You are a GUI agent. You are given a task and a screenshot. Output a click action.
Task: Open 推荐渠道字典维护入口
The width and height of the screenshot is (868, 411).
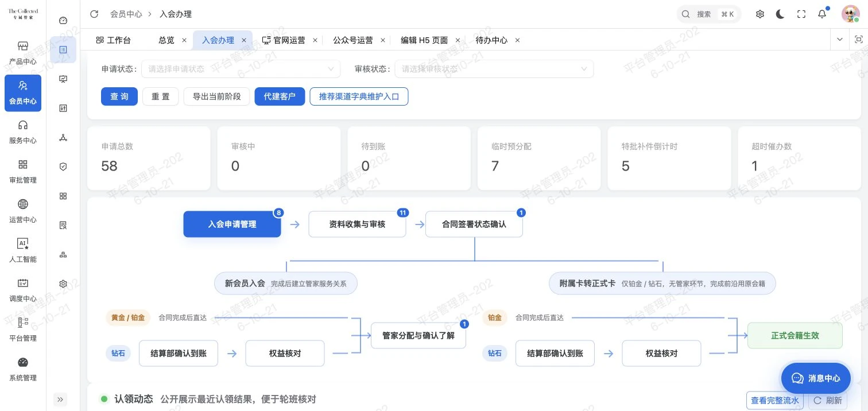coord(359,96)
